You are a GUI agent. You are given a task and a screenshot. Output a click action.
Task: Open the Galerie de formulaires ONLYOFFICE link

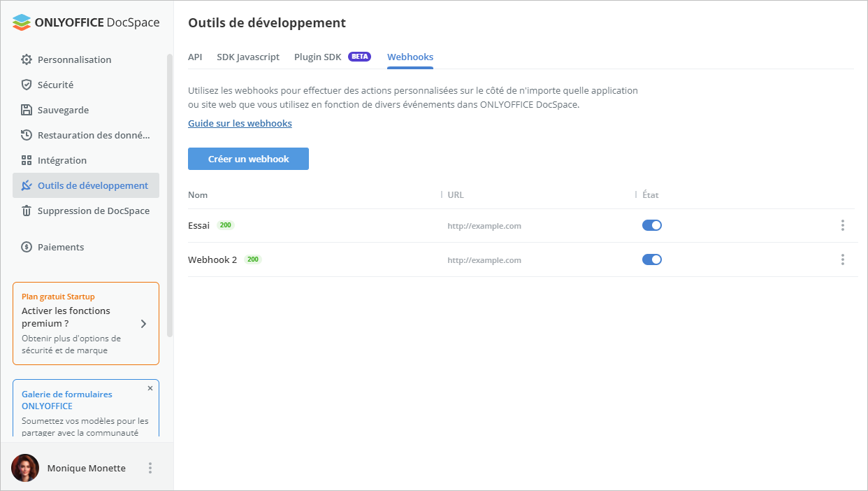(67, 400)
